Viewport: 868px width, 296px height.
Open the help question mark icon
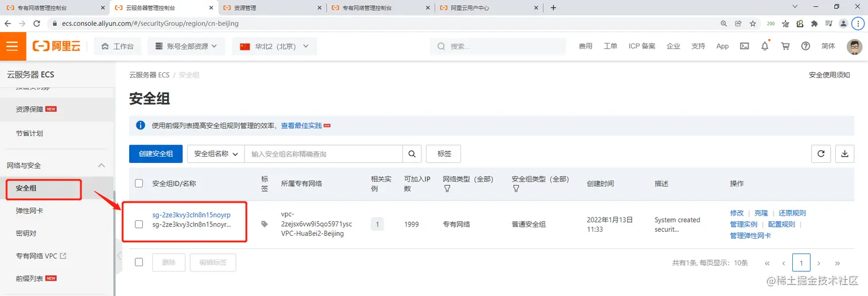click(805, 46)
